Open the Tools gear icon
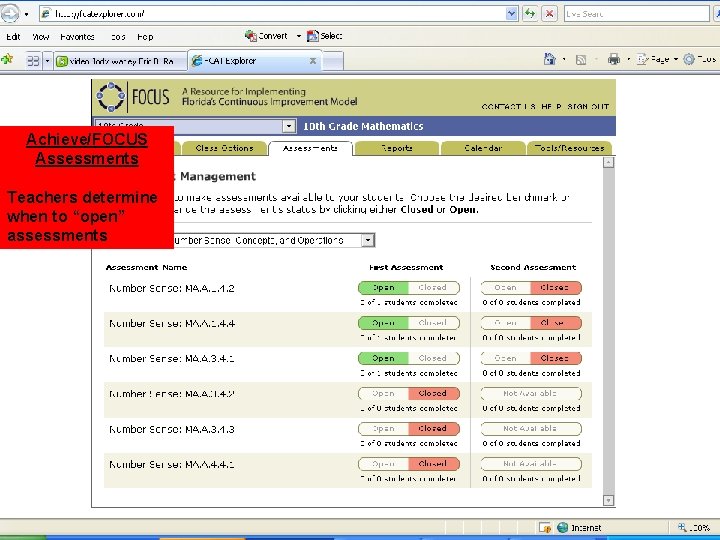 (x=689, y=59)
